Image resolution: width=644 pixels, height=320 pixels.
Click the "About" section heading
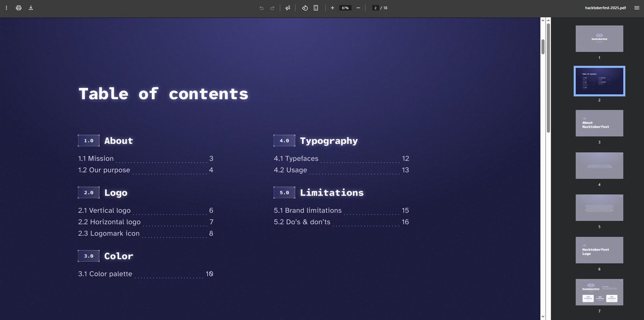119,141
